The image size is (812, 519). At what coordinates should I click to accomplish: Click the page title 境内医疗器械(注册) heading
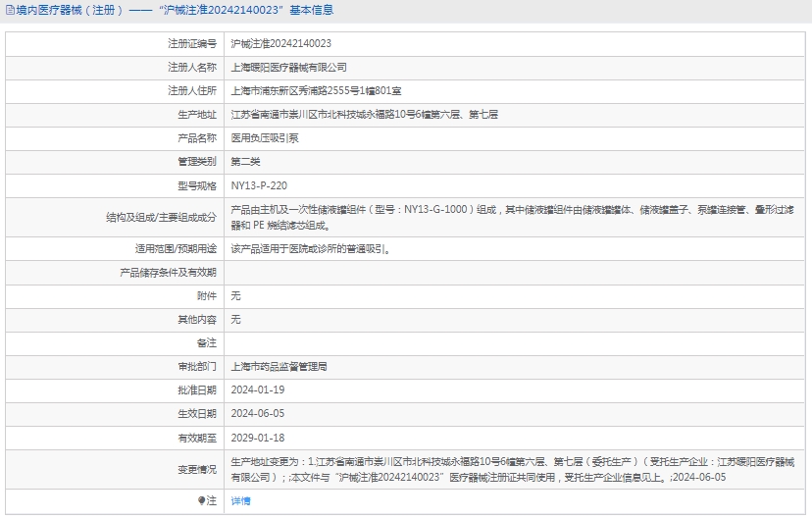[69, 11]
